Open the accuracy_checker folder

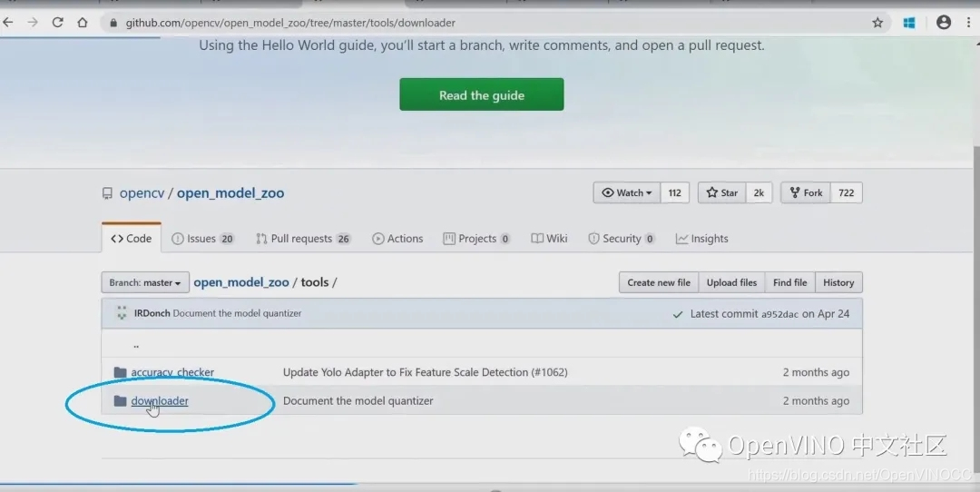pos(172,372)
